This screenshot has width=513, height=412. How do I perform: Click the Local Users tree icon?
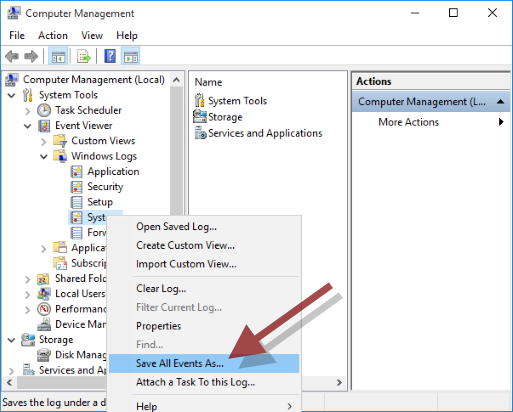(44, 294)
